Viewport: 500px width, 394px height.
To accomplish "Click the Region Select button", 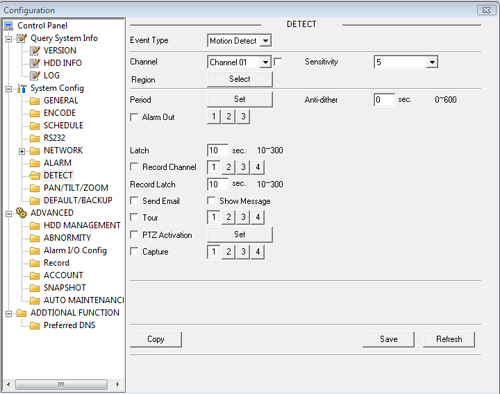I will tap(240, 79).
